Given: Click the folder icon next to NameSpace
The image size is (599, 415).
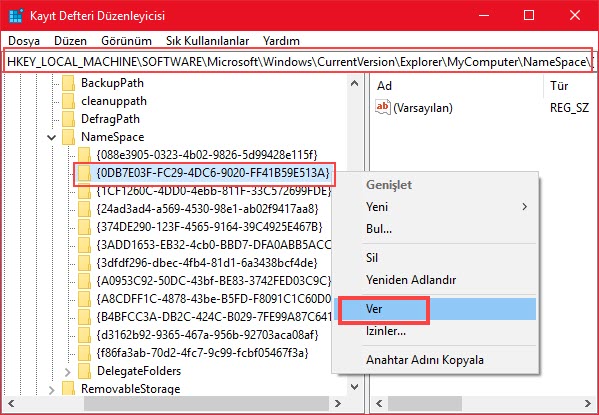Looking at the screenshot, I should click(x=68, y=137).
